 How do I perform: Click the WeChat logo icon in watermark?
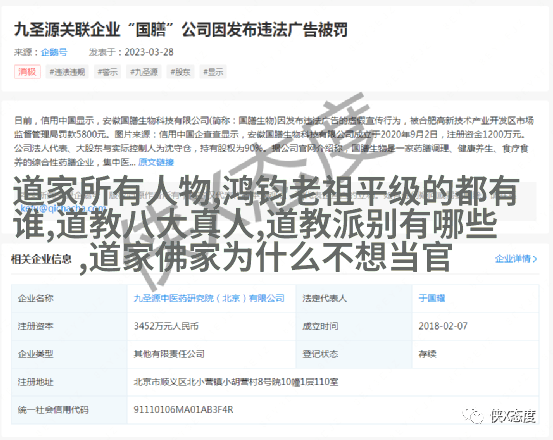pyautogui.click(x=473, y=416)
